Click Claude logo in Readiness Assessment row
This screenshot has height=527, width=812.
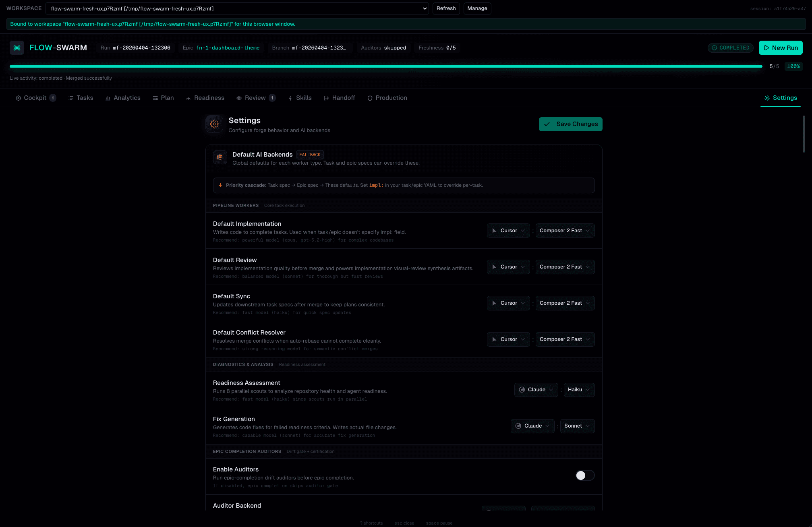coord(522,390)
